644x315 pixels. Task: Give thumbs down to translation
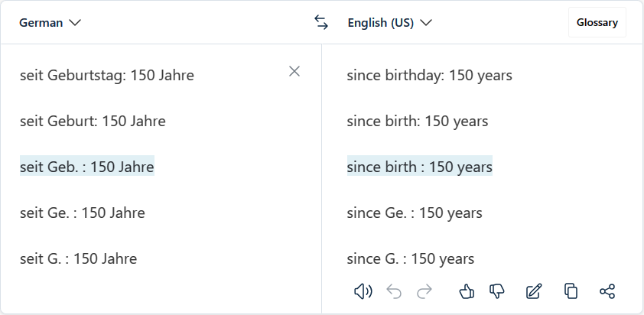[x=497, y=291]
